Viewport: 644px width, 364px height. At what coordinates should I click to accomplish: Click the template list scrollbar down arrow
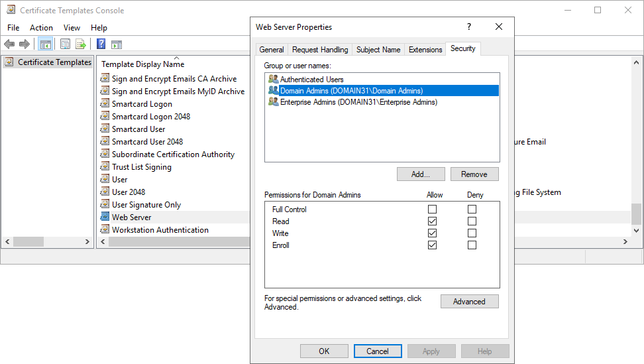pyautogui.click(x=637, y=230)
